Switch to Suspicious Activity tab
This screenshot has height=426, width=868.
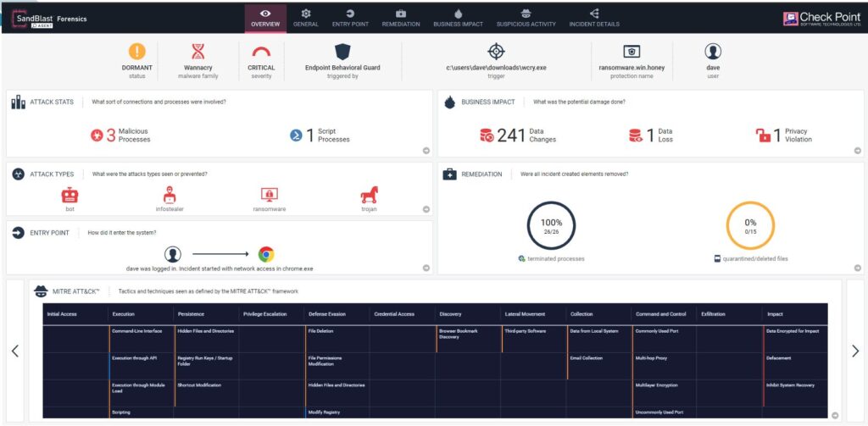coord(526,19)
